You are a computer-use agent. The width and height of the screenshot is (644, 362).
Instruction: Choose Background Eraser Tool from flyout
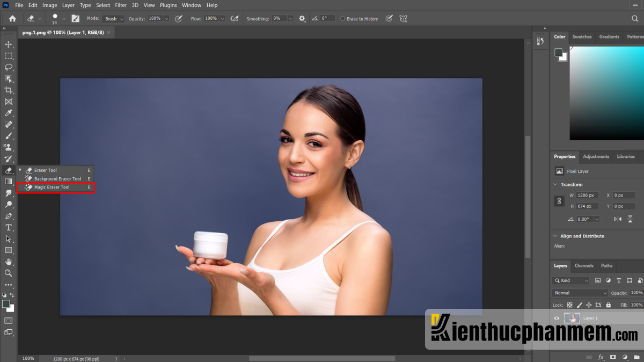click(x=56, y=179)
